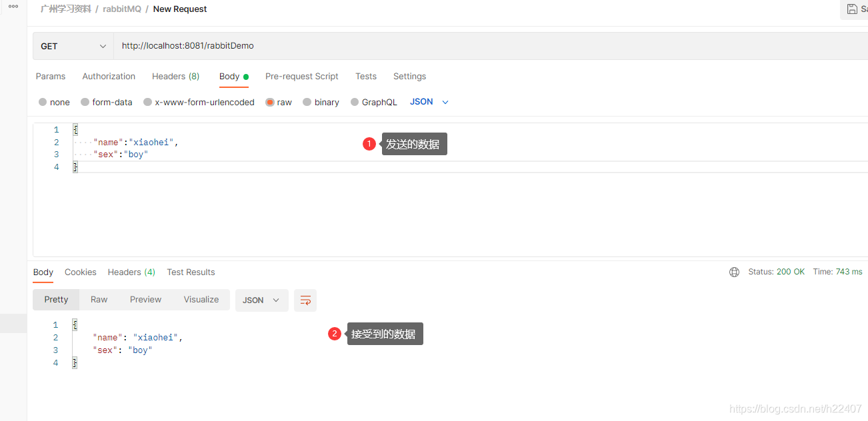The width and height of the screenshot is (868, 421).
Task: Select the binary body type
Action: tap(321, 103)
